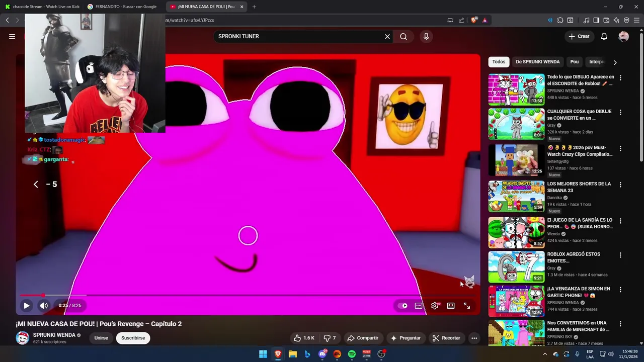Open options for LOS MEJORES SHORTS video
This screenshot has height=362, width=644.
[x=620, y=185]
